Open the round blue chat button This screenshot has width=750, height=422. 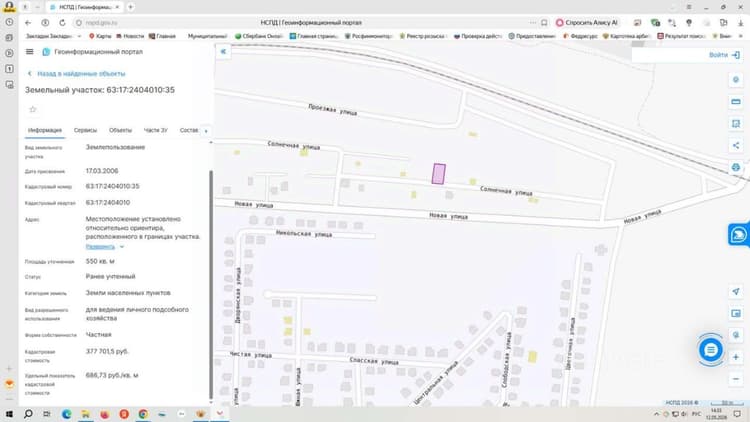click(710, 350)
